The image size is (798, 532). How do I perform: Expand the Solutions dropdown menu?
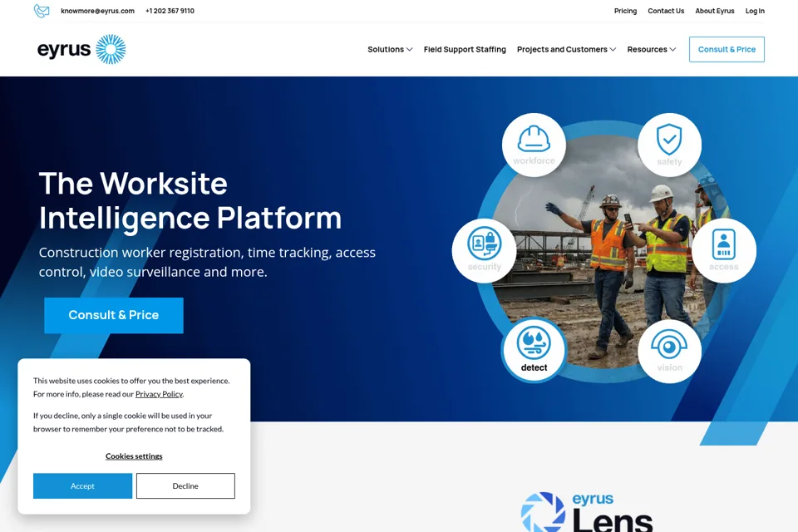[390, 49]
